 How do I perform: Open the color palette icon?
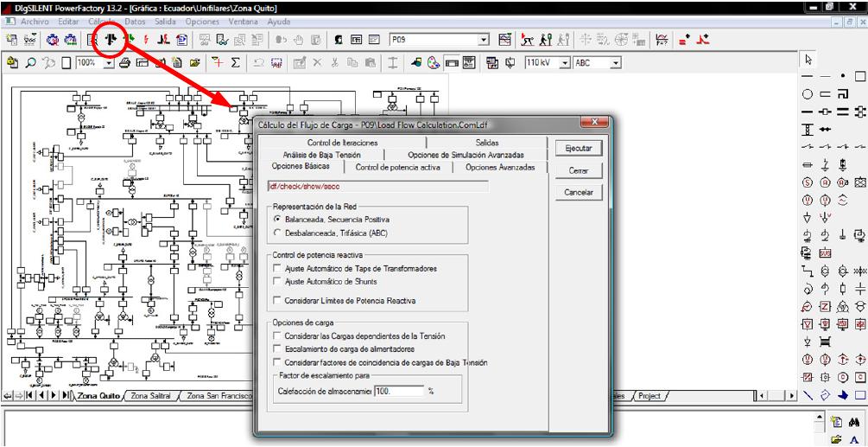click(x=434, y=63)
